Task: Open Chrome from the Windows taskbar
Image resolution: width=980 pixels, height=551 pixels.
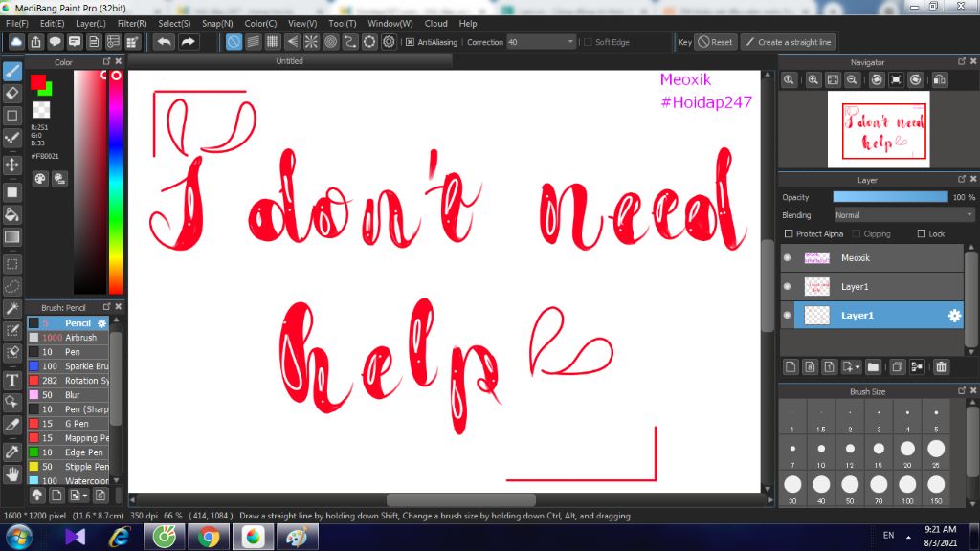Action: (209, 537)
